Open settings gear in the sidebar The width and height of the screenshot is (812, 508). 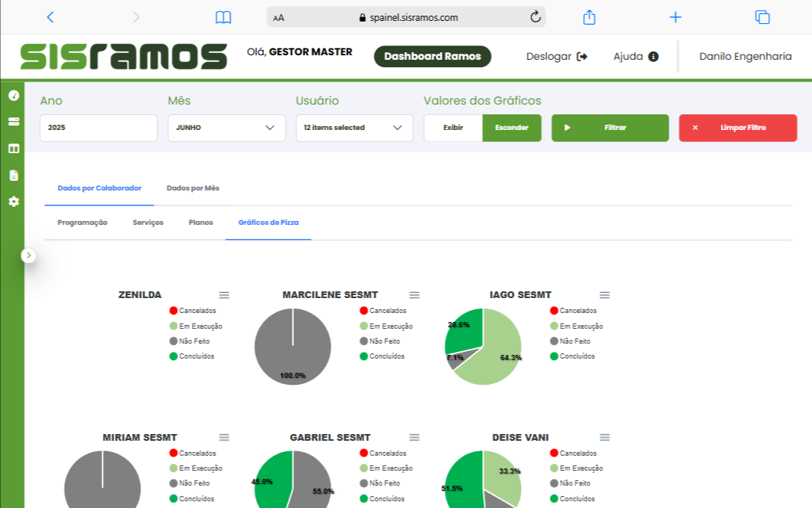[x=13, y=202]
